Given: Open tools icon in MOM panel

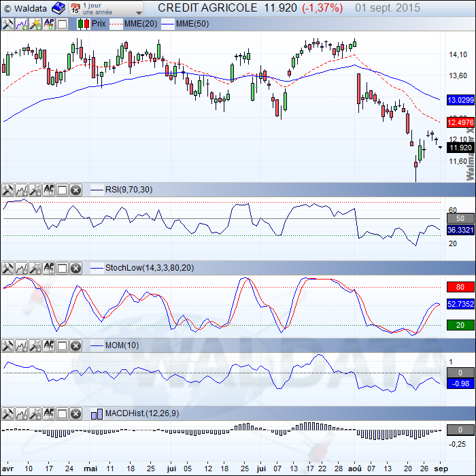Looking at the screenshot, I should [x=7, y=345].
